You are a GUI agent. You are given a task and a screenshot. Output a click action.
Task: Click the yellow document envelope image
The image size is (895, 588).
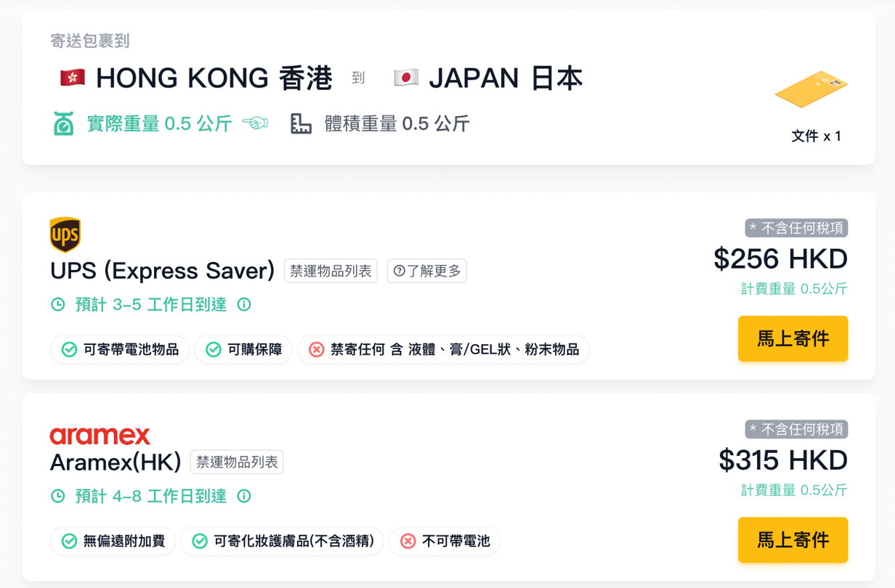[811, 89]
